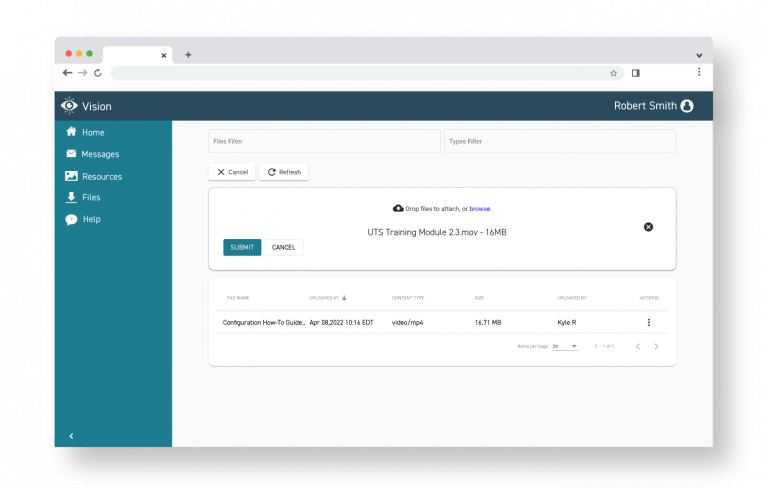Viewport: 768px width, 488px height.
Task: Click into the Files Filter field
Action: pyautogui.click(x=324, y=141)
